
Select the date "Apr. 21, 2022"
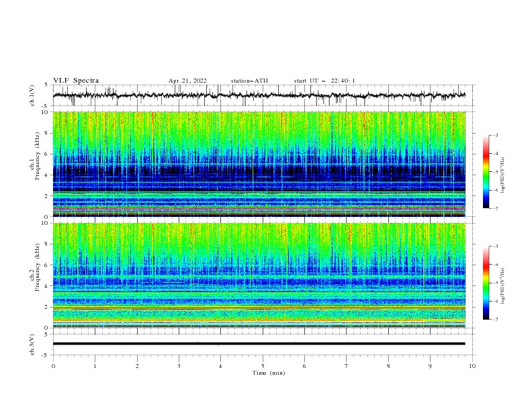pyautogui.click(x=187, y=81)
